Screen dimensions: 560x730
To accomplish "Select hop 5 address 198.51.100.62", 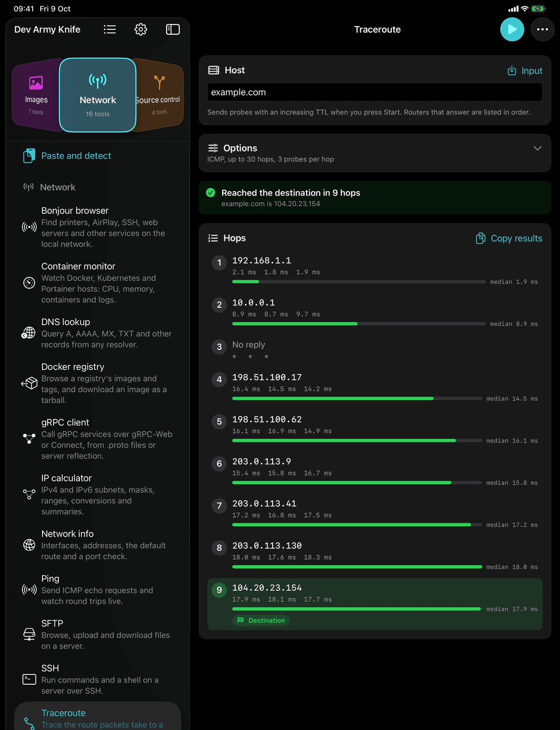I will tap(267, 419).
